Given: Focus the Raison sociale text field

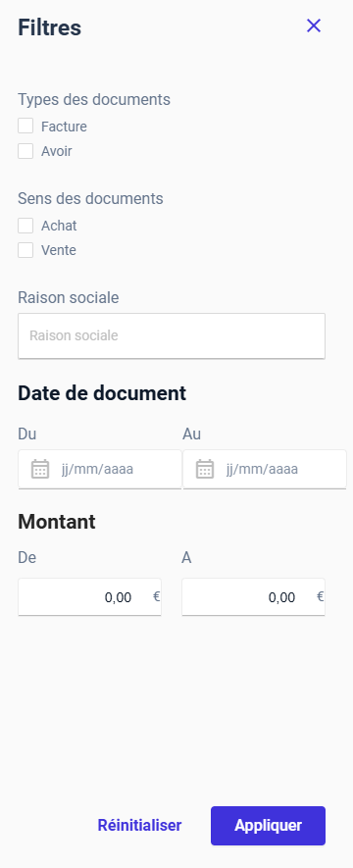Looking at the screenshot, I should coord(172,336).
